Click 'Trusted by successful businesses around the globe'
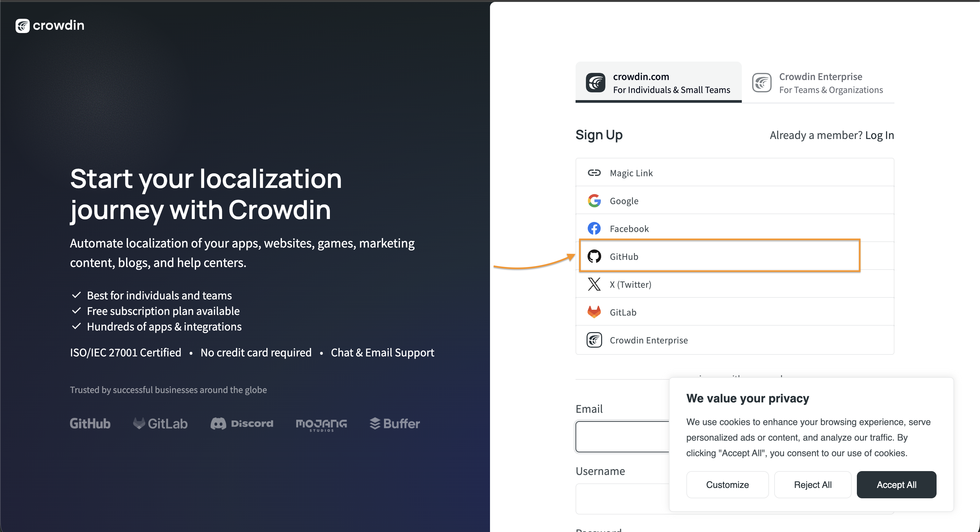The width and height of the screenshot is (980, 532). (x=168, y=390)
